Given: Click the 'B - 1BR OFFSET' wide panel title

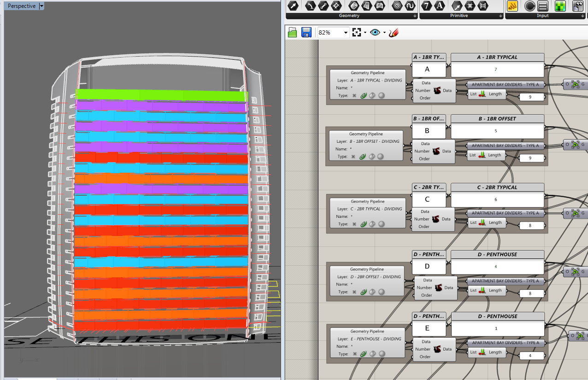Looking at the screenshot, I should 497,118.
